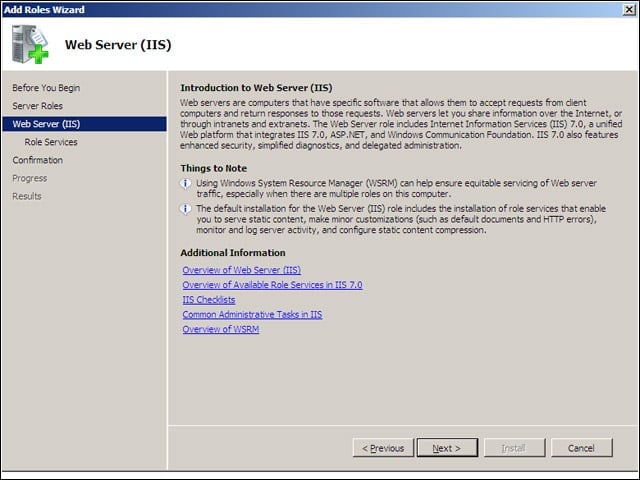640x480 pixels.
Task: Click the Additional Information heading
Action: (x=233, y=253)
